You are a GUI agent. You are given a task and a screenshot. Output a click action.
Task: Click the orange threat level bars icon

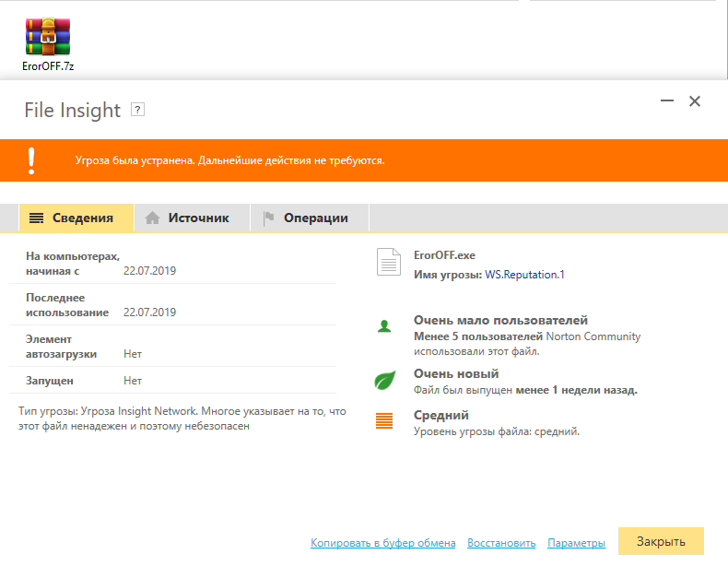tap(384, 420)
